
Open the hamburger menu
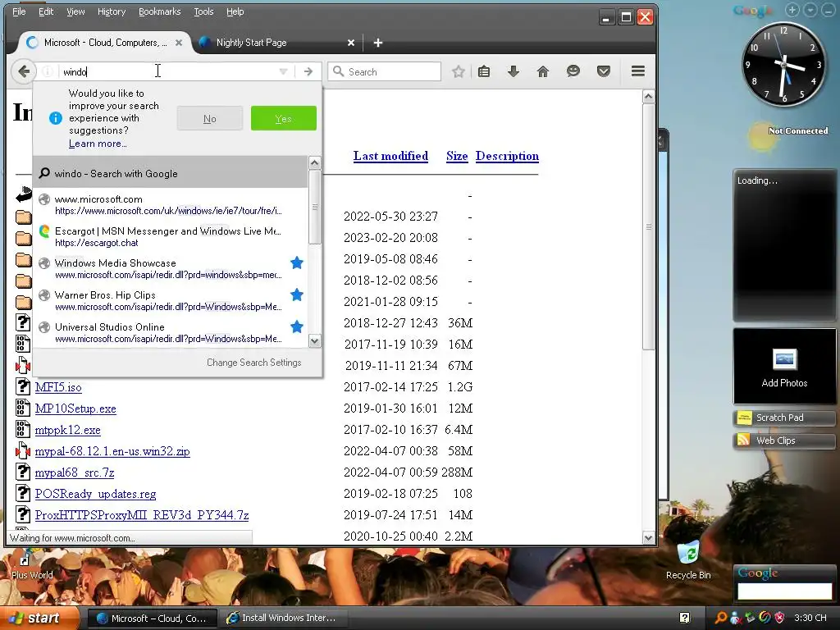point(637,71)
